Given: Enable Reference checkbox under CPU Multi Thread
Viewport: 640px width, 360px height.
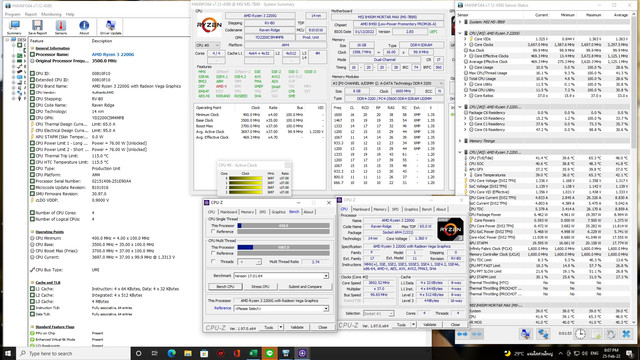Looking at the screenshot, I should point(213,253).
